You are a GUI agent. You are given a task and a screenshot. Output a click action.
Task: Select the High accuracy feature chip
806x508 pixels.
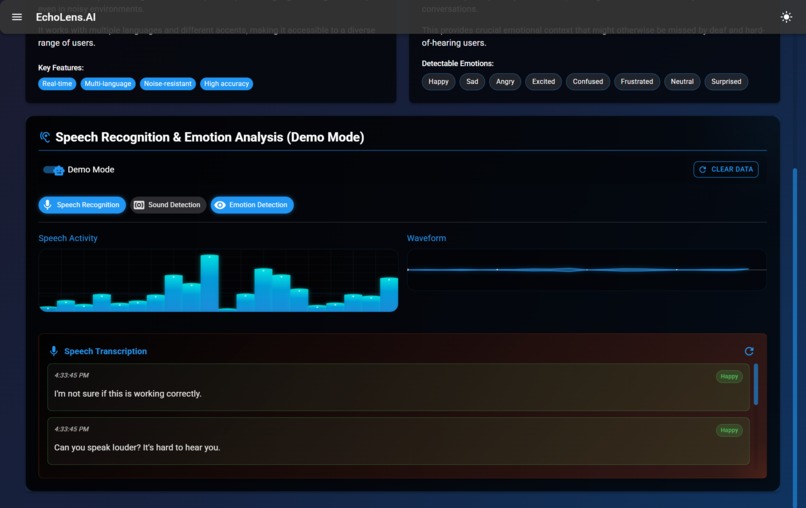226,84
